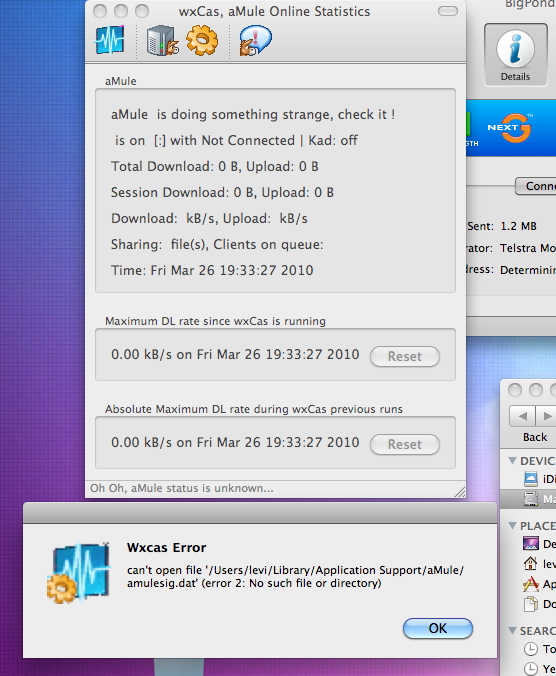This screenshot has width=556, height=676.
Task: Click the statistics waveform toolbar icon
Action: (110, 40)
